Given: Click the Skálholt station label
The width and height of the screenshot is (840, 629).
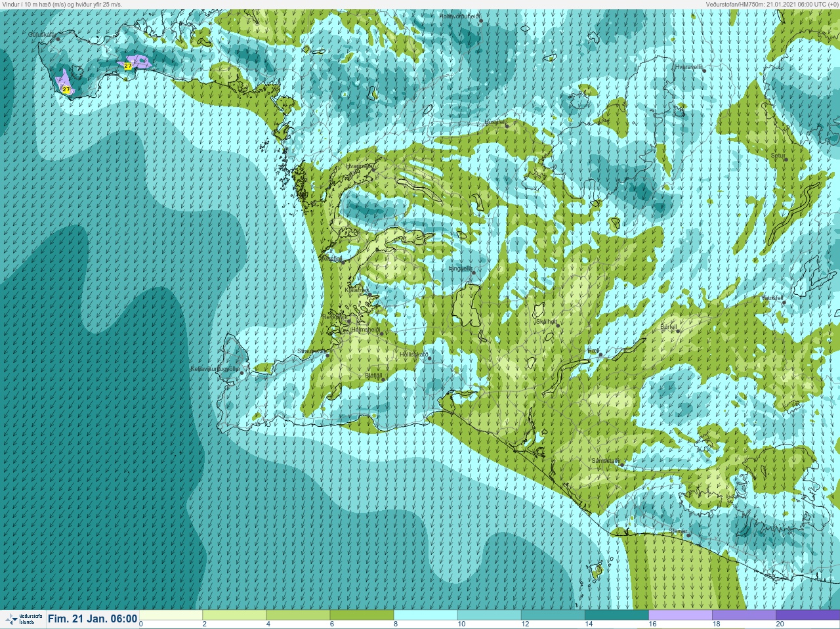Looking at the screenshot, I should pos(546,322).
